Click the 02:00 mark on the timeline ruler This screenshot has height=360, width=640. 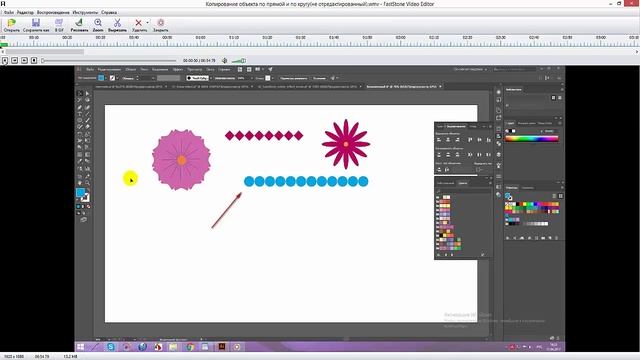[x=400, y=37]
